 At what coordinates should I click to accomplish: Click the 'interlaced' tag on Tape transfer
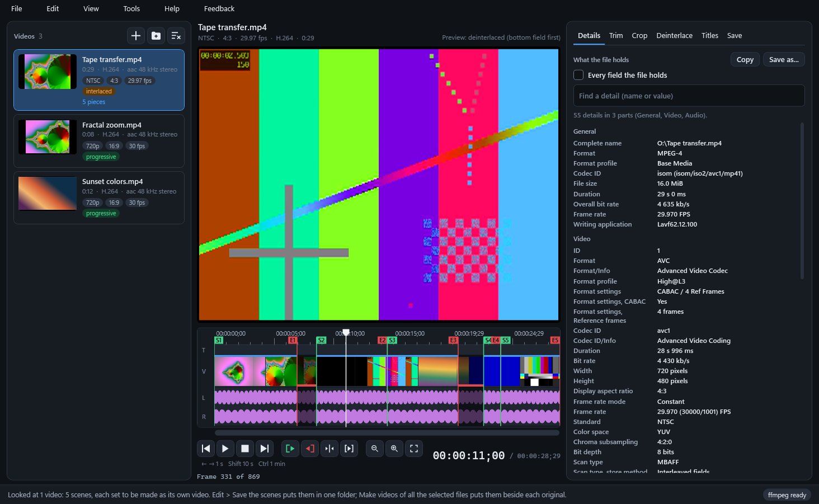pyautogui.click(x=99, y=91)
